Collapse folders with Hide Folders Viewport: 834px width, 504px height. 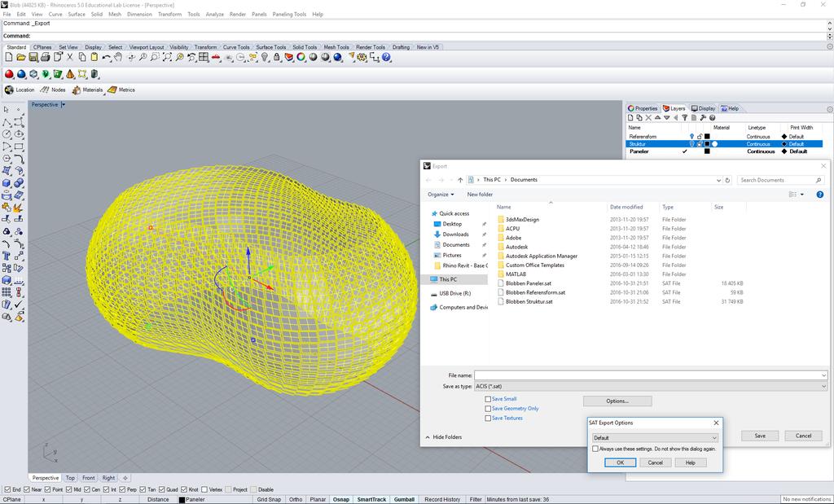[444, 437]
